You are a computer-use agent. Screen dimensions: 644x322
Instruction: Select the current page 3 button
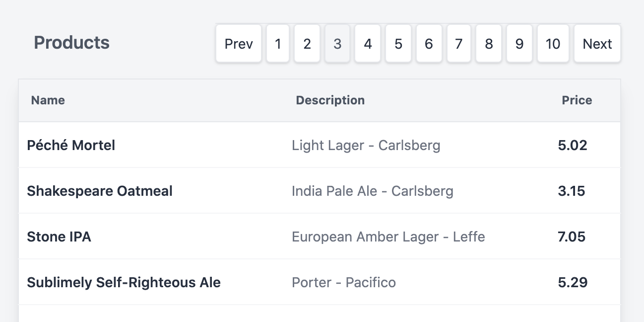(x=337, y=44)
